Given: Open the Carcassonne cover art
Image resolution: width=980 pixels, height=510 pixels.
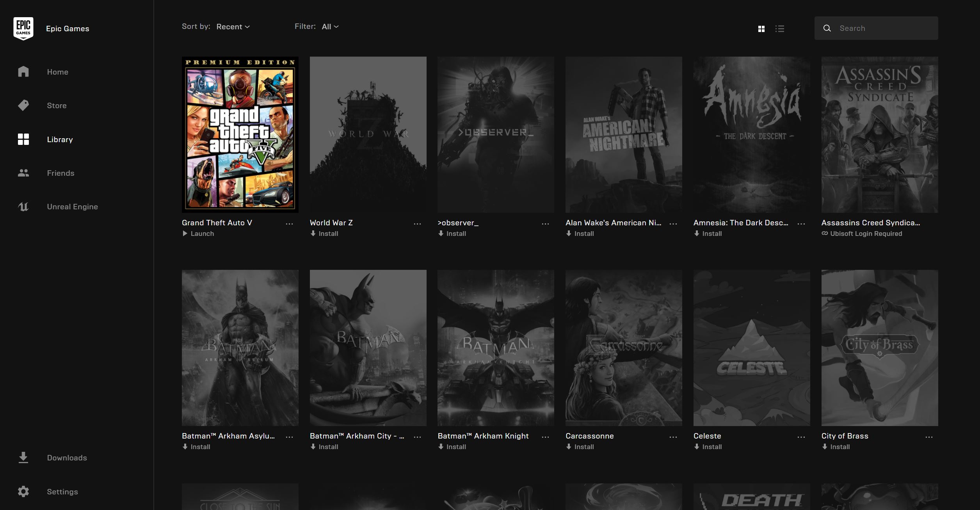Looking at the screenshot, I should tap(624, 348).
